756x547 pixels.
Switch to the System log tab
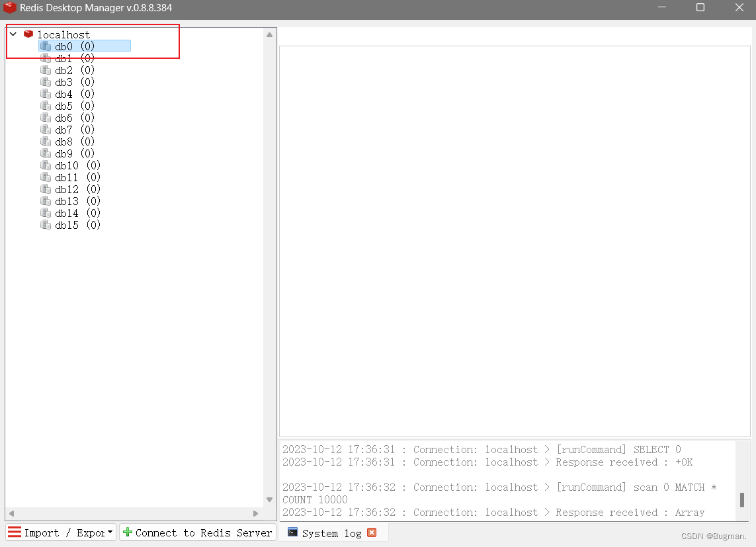pos(332,533)
